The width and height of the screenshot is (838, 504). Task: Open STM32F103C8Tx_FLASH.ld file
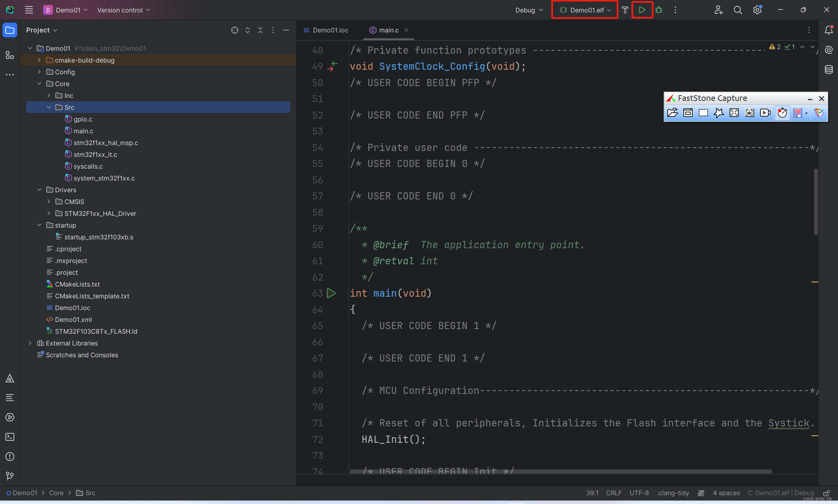[96, 331]
